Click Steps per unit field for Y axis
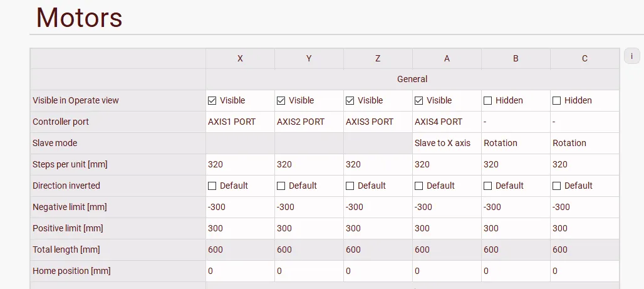 tap(309, 165)
